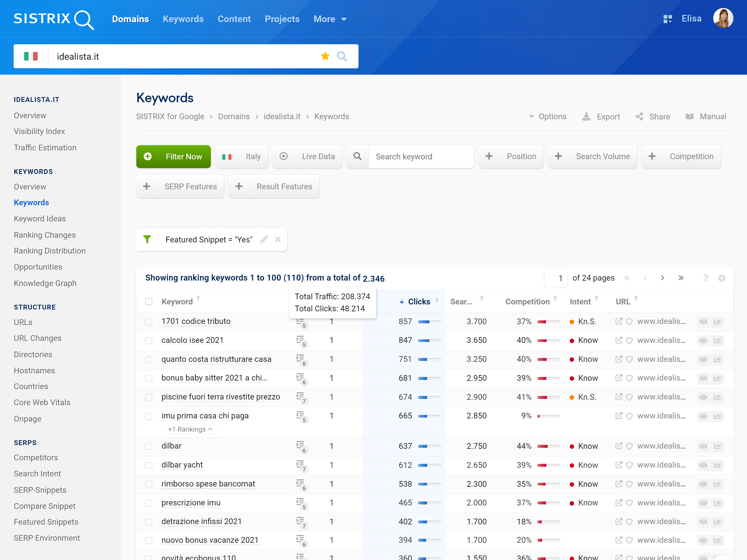Click clicks bar for 1701 codice tributo
This screenshot has height=560, width=747.
click(429, 322)
